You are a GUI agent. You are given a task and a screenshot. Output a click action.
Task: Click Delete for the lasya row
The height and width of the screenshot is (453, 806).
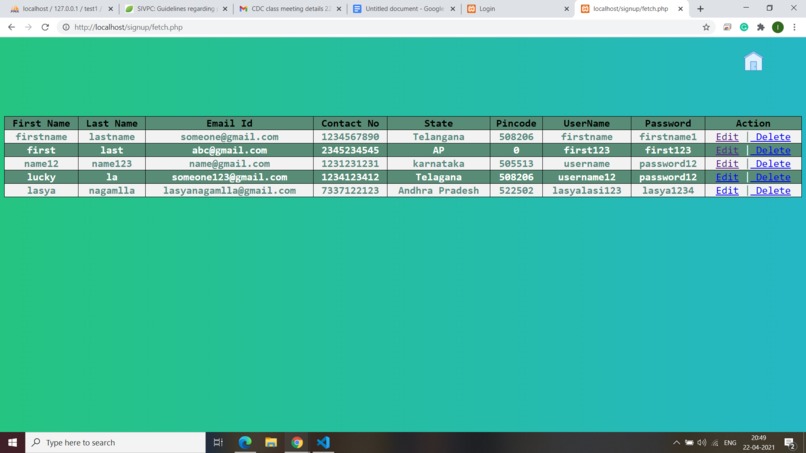pyautogui.click(x=771, y=190)
